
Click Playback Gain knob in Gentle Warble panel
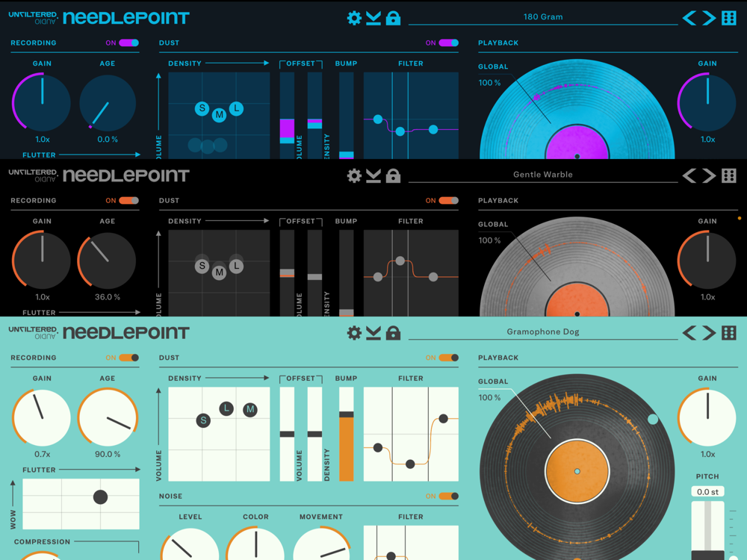tap(707, 260)
